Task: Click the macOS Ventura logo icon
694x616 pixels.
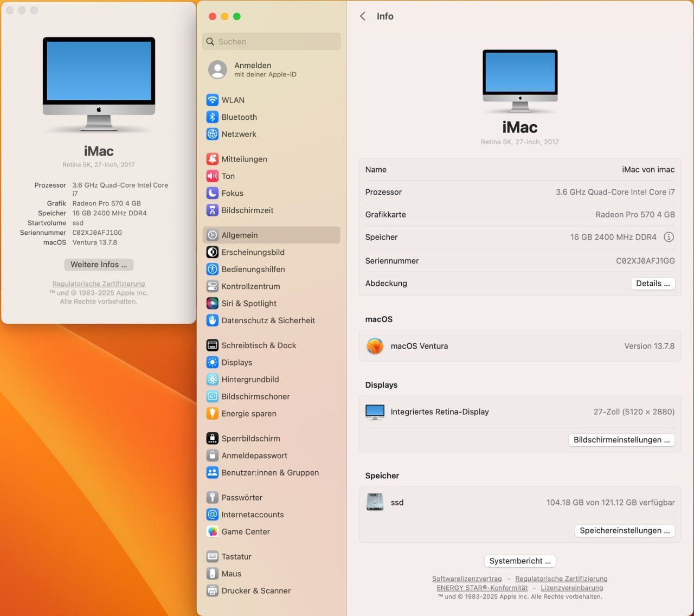Action: [x=375, y=346]
